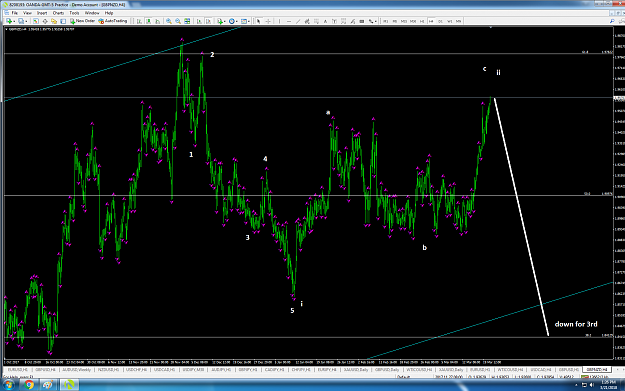The height and width of the screenshot is (391, 625).
Task: Select the H4 timeframe button
Action: coord(431,21)
